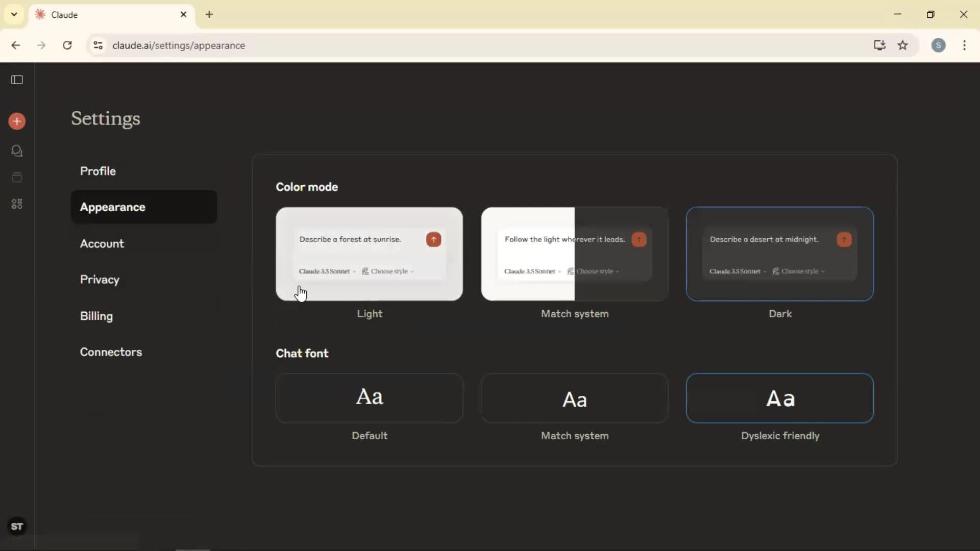Install app icon in address bar
Viewport: 980px width, 551px height.
pyautogui.click(x=879, y=45)
